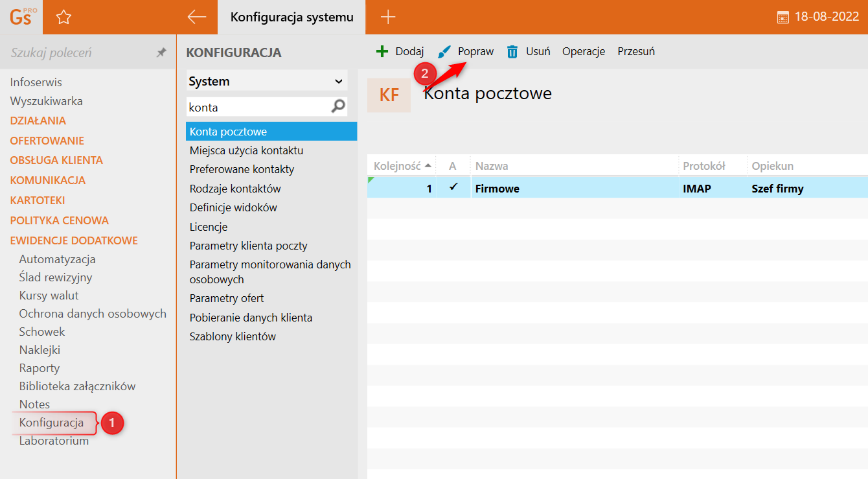The height and width of the screenshot is (479, 868).
Task: Click the trash Usuń icon
Action: point(512,52)
